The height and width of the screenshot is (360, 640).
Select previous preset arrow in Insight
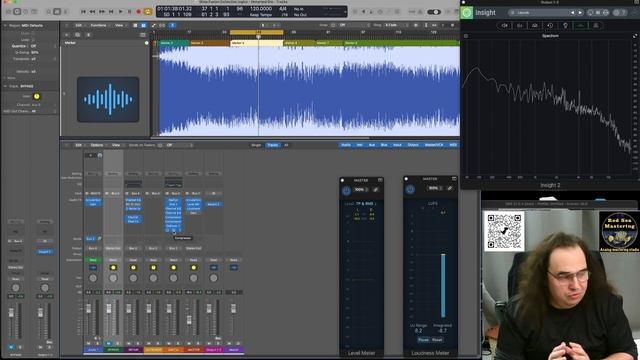572,13
